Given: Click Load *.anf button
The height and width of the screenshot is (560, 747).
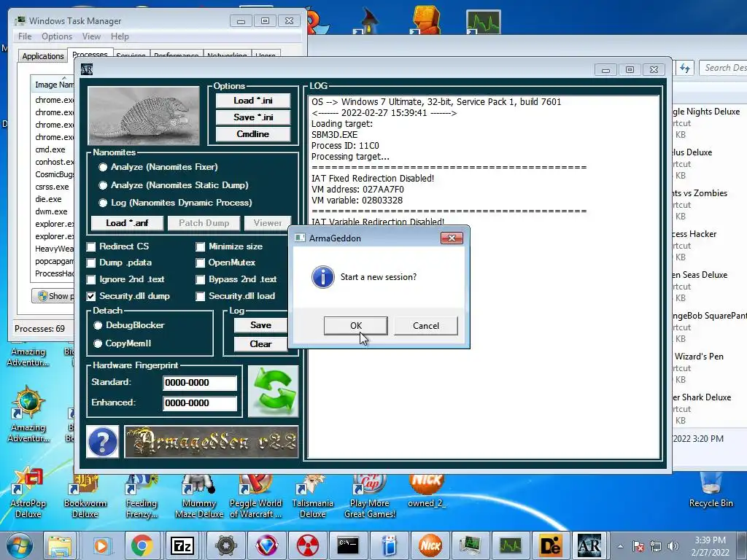Looking at the screenshot, I should pyautogui.click(x=127, y=223).
